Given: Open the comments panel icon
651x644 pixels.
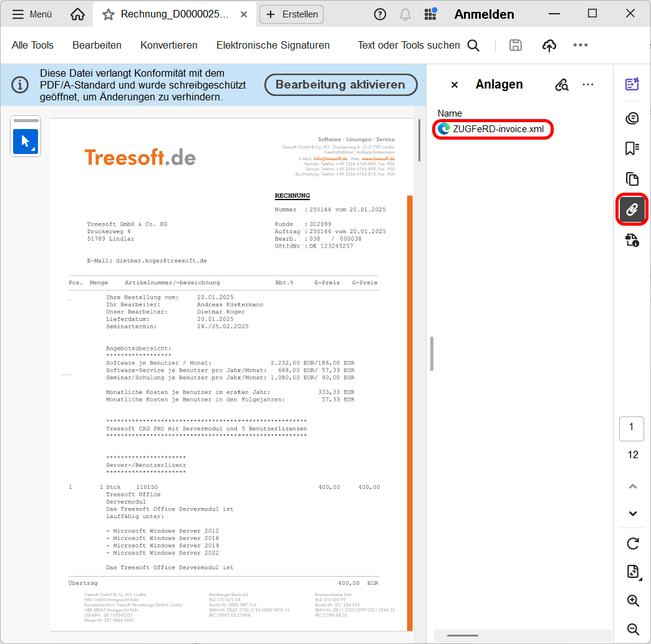Looking at the screenshot, I should [x=632, y=118].
